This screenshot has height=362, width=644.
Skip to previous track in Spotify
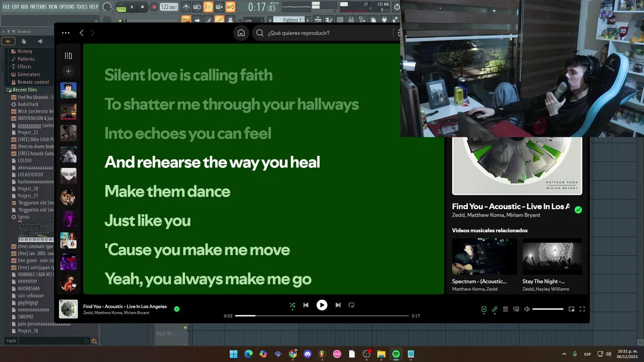tap(306, 305)
